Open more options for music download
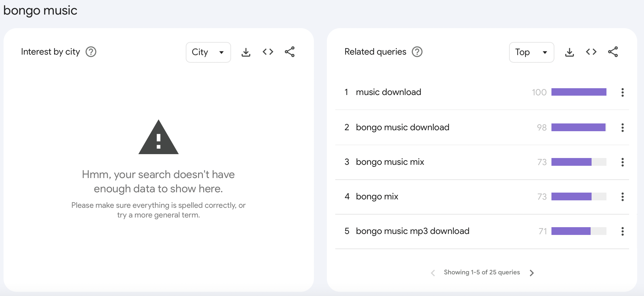The width and height of the screenshot is (644, 296). 622,92
